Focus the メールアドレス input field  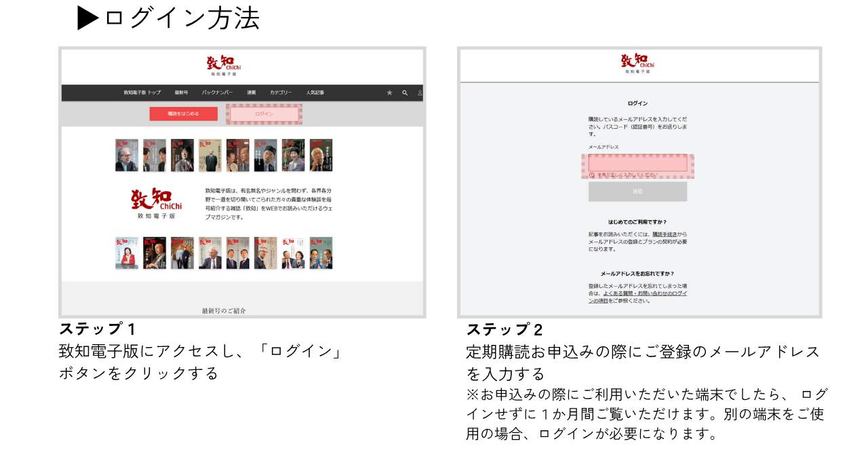[637, 163]
